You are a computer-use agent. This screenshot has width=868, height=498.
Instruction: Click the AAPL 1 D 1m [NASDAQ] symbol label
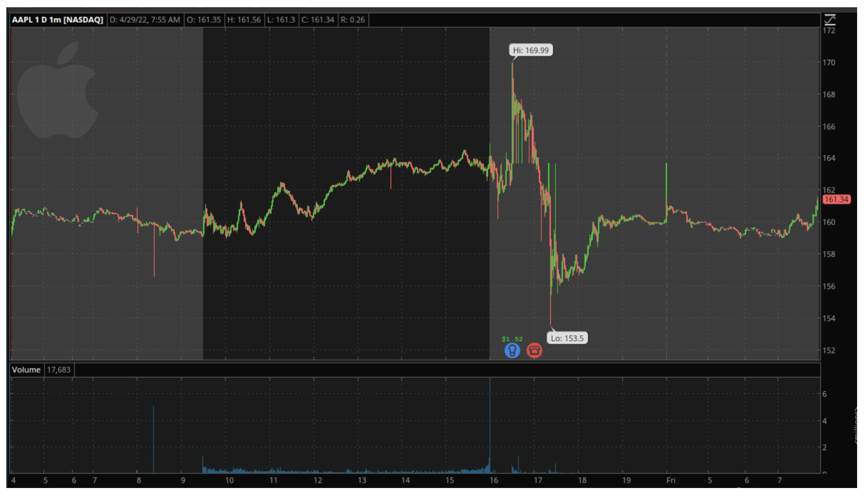coord(58,20)
